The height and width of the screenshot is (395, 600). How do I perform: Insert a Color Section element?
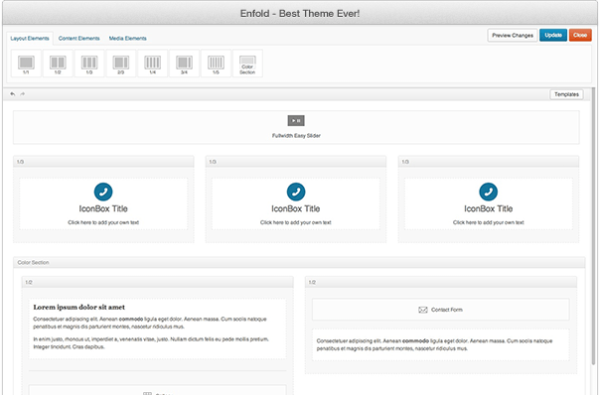pos(248,64)
